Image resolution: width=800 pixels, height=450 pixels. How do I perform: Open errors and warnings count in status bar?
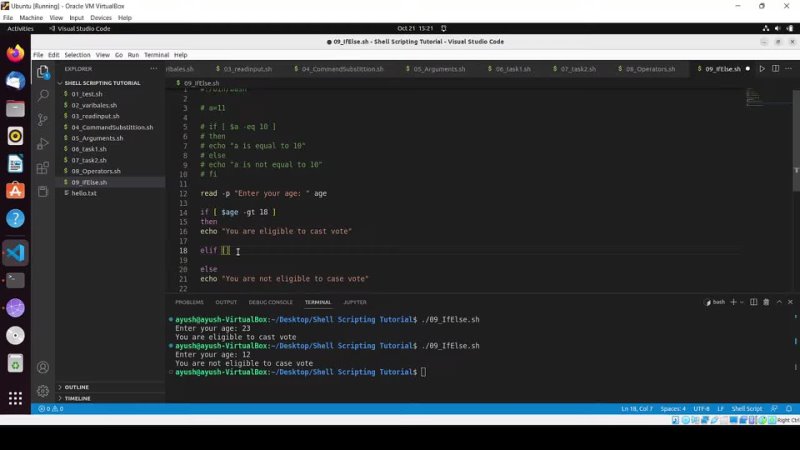pyautogui.click(x=51, y=409)
